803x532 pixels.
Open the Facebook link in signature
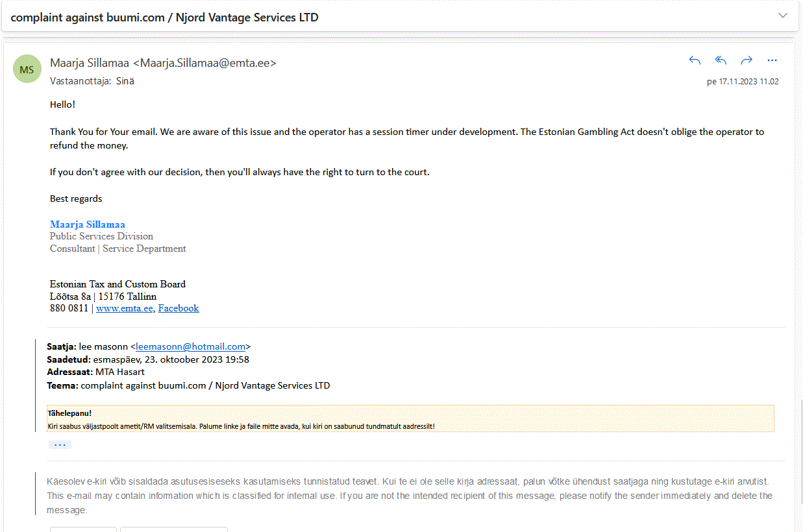click(179, 308)
